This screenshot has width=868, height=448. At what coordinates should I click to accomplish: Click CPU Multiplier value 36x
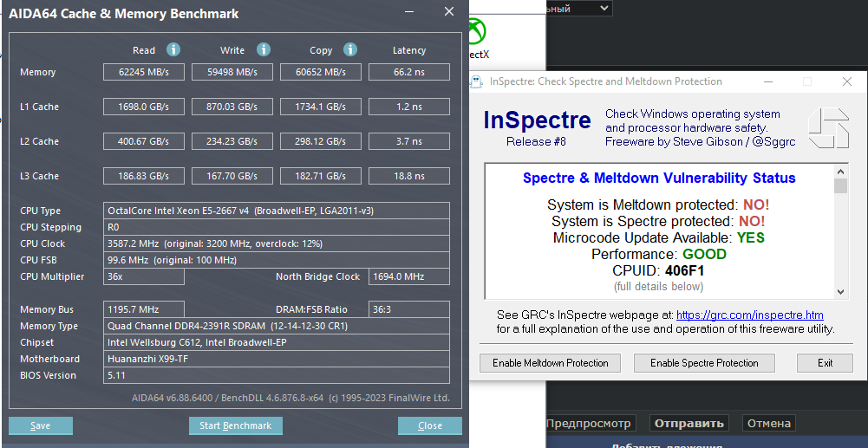pos(144,276)
